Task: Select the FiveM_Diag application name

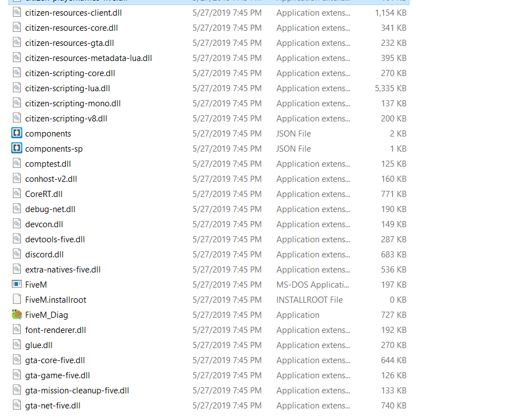Action: (x=46, y=315)
